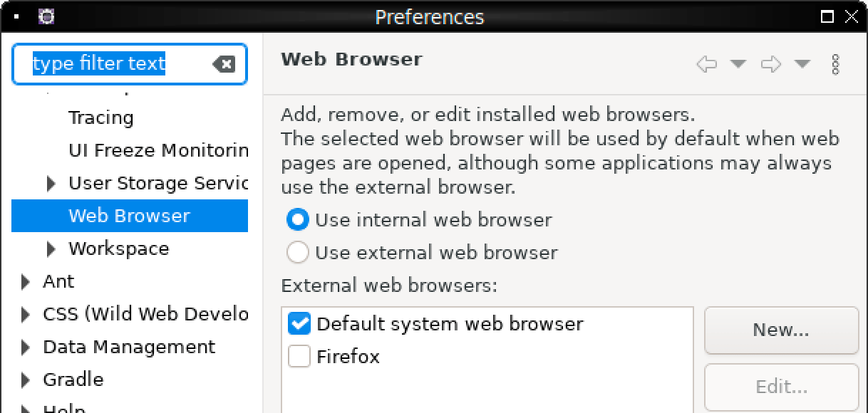Clear the filter text with the x icon

coord(225,64)
